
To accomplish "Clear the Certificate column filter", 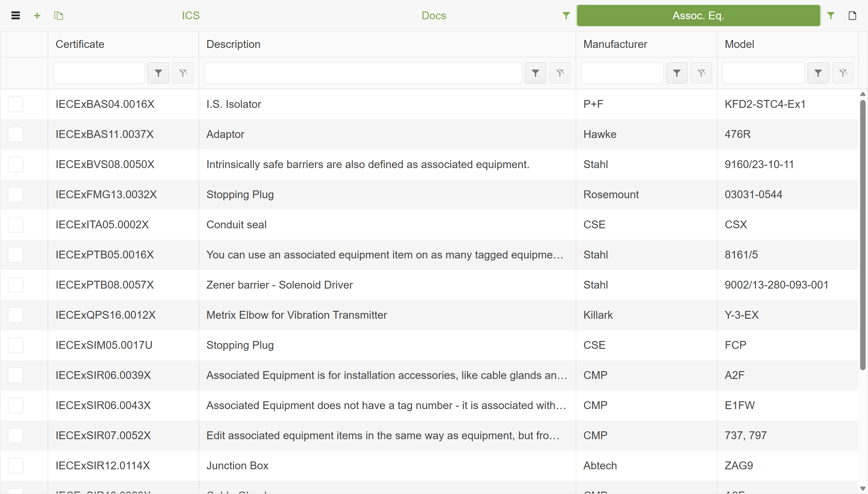I will click(x=183, y=73).
